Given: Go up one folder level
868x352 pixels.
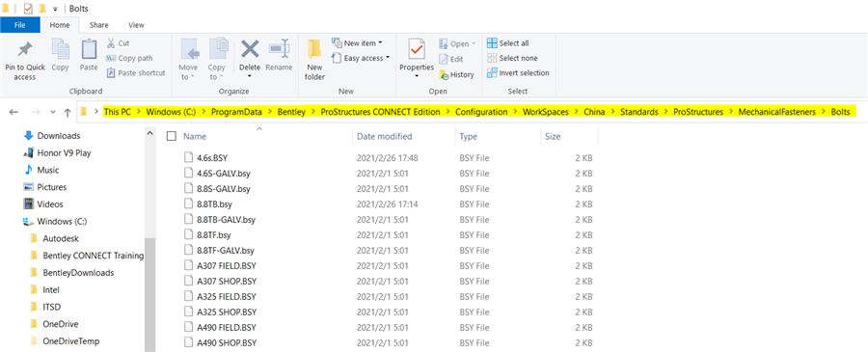Looking at the screenshot, I should click(67, 113).
